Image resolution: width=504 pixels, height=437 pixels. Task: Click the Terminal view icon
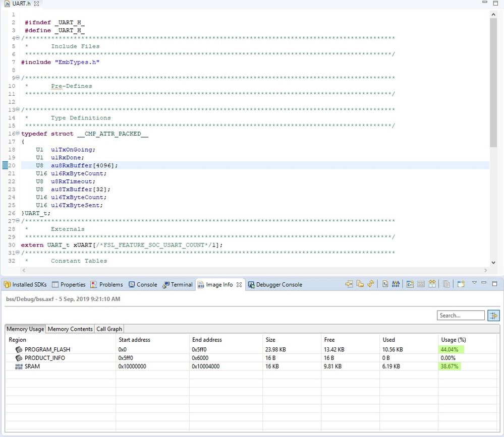coord(166,285)
